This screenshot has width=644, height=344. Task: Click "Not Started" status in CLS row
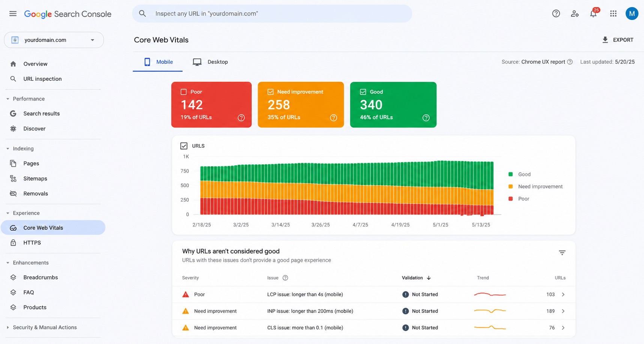425,328
